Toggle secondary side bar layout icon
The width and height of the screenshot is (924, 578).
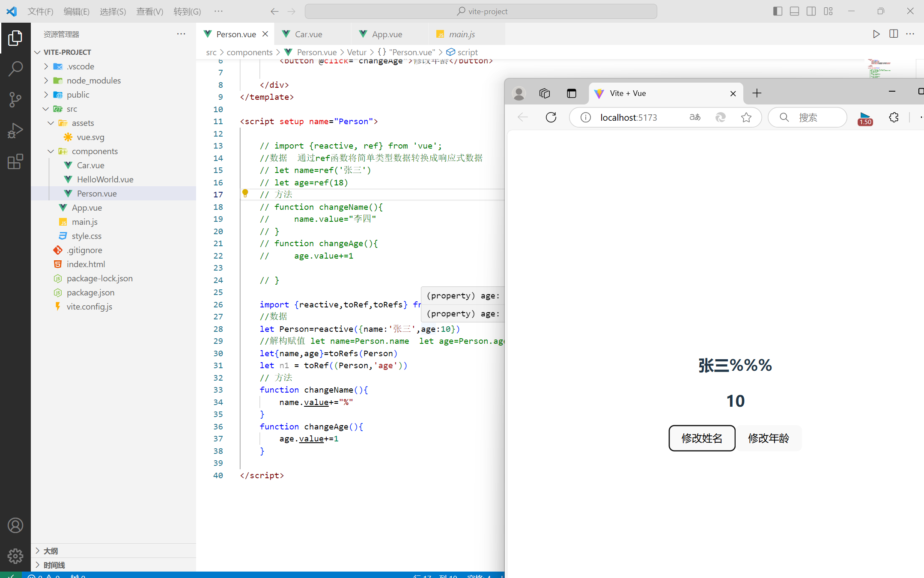click(x=811, y=11)
